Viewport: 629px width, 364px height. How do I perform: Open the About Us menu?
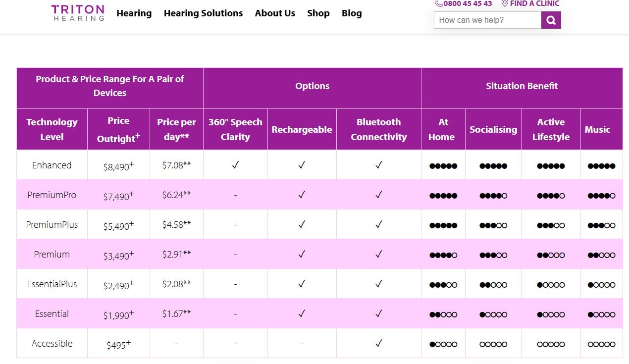point(275,13)
